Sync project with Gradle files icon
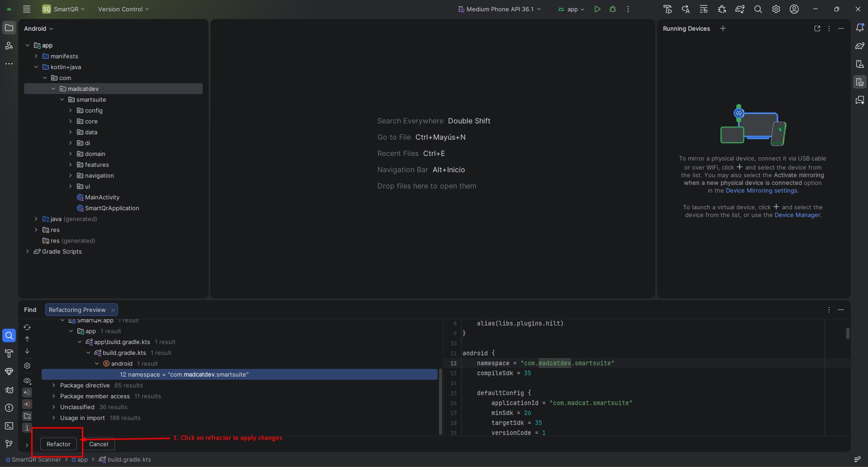The image size is (868, 467). (x=740, y=9)
